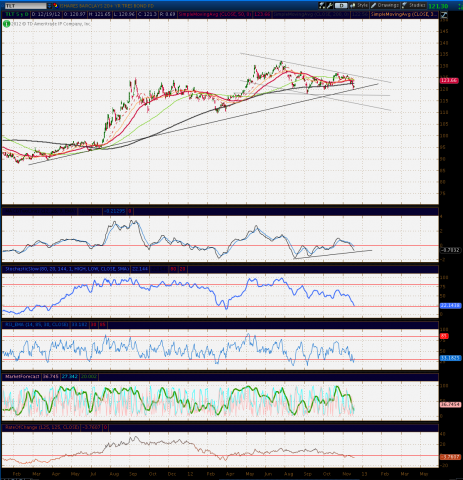Select the crosshair cursor tool icon
Viewport: 463px width, 480px height.
322,5
